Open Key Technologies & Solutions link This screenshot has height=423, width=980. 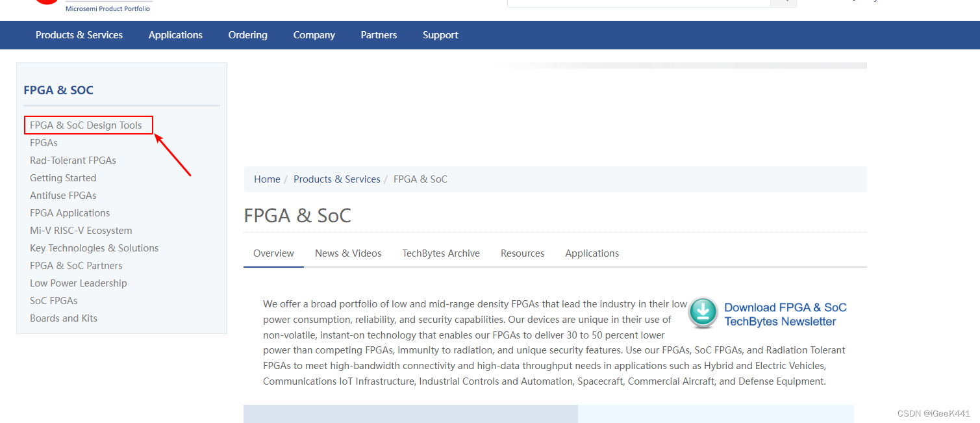coord(94,248)
